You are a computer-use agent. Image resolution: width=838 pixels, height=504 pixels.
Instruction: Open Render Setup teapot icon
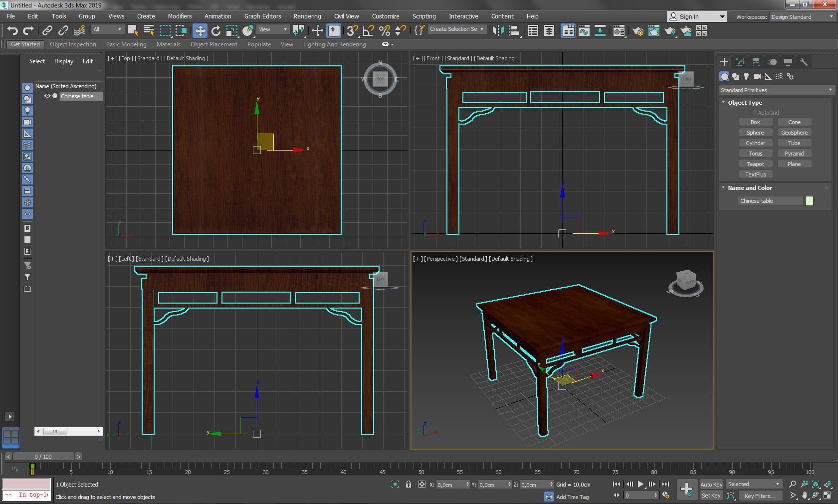[x=638, y=31]
